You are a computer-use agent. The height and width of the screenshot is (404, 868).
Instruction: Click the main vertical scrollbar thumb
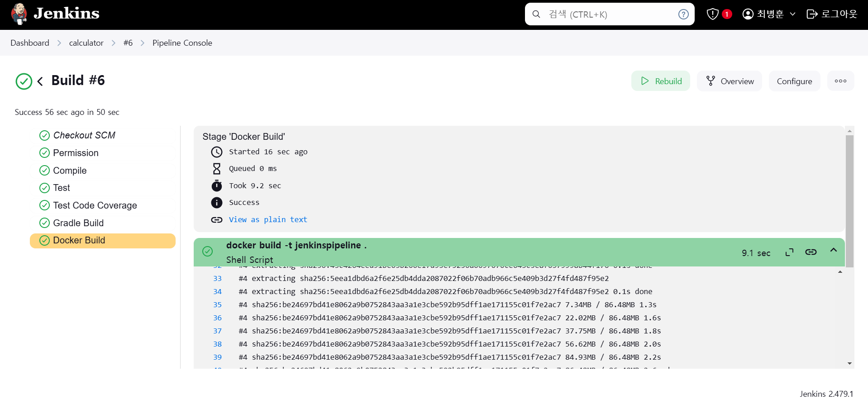click(849, 201)
